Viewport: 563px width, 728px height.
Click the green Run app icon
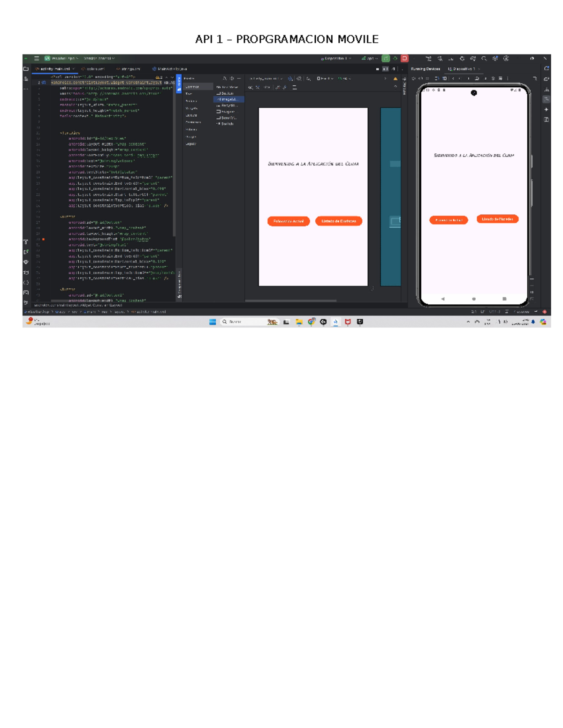point(385,58)
